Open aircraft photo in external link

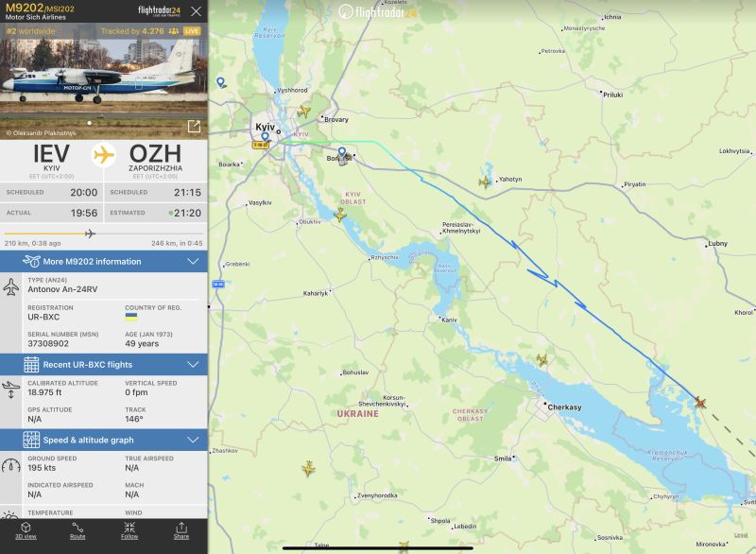pyautogui.click(x=194, y=127)
